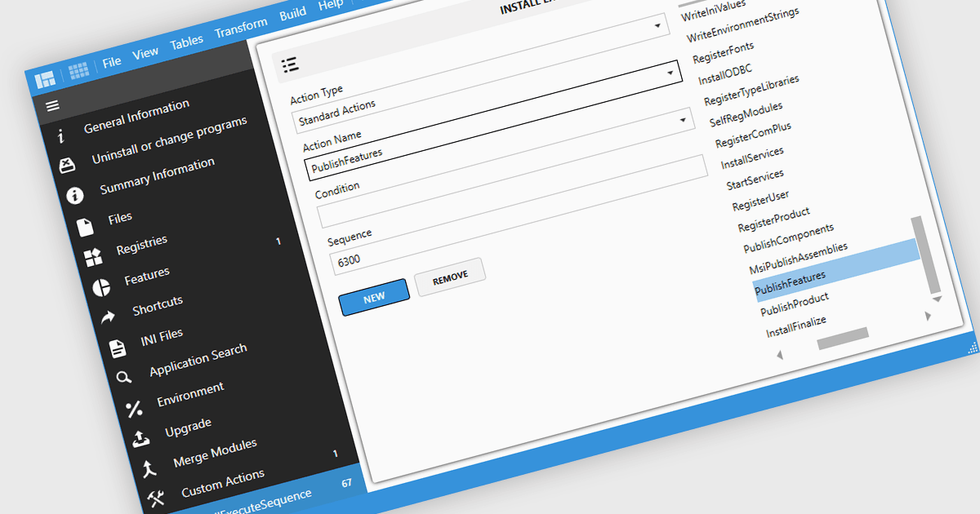Open the table grid view icon
Viewport: 980px width, 514px height.
(78, 71)
